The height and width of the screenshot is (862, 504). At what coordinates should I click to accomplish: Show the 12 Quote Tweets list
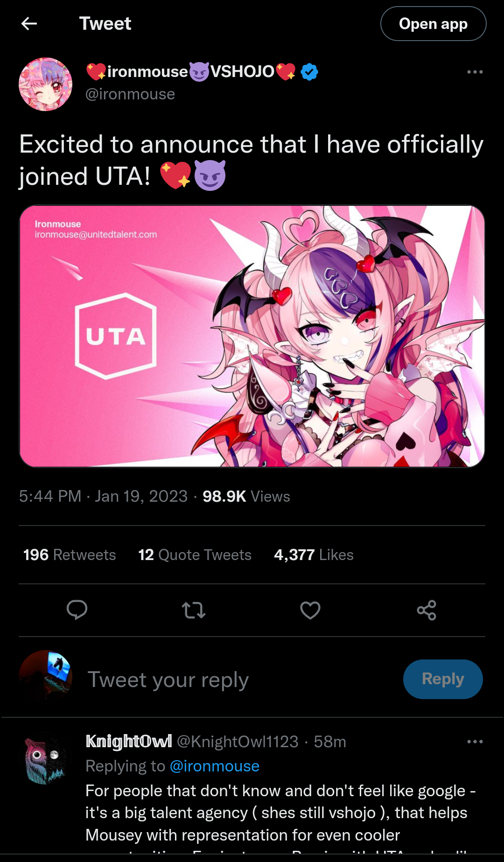[x=195, y=555]
